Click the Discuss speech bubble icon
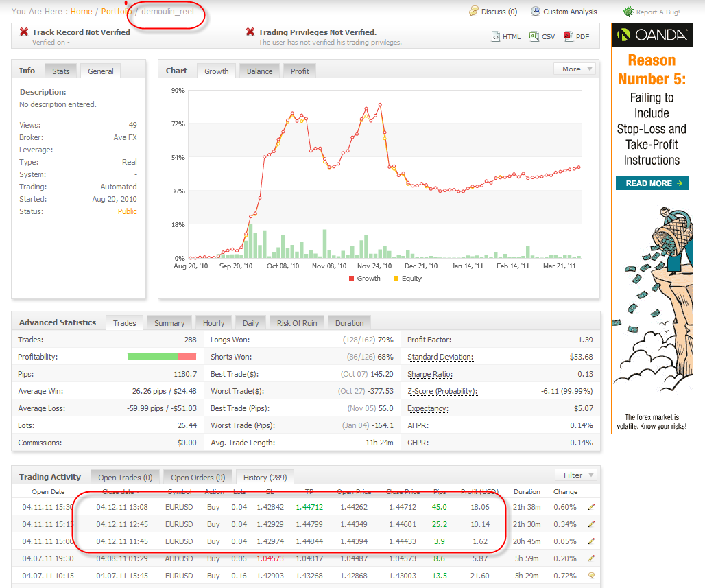The image size is (705, 588). click(x=473, y=12)
